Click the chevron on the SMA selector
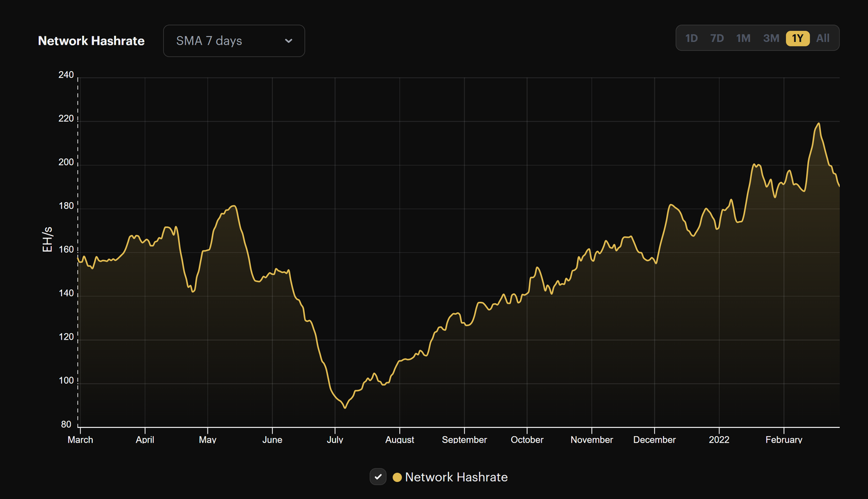 [x=288, y=40]
